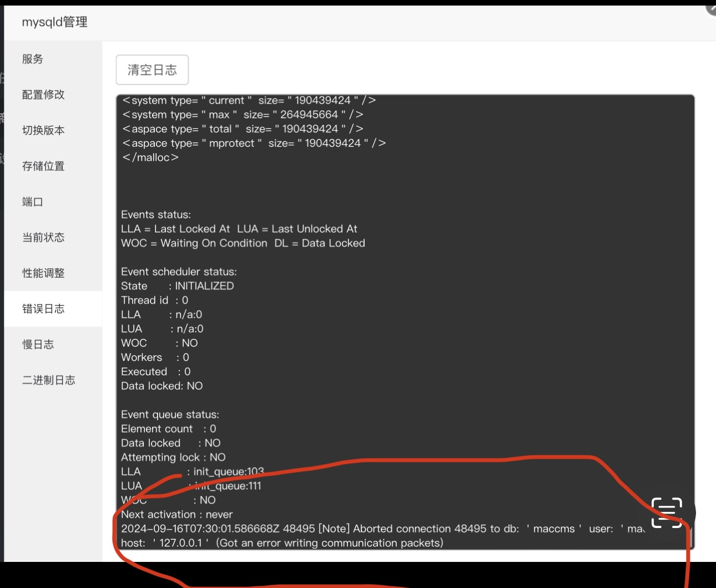
Task: Click the 'Got an error writing communication packets' line
Action: [x=282, y=543]
